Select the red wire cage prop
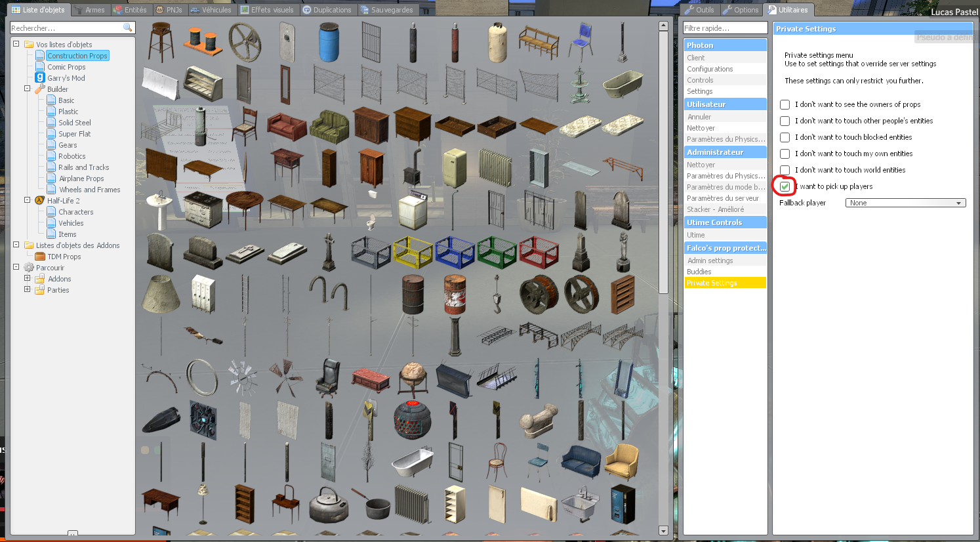The height and width of the screenshot is (542, 980). pos(539,252)
